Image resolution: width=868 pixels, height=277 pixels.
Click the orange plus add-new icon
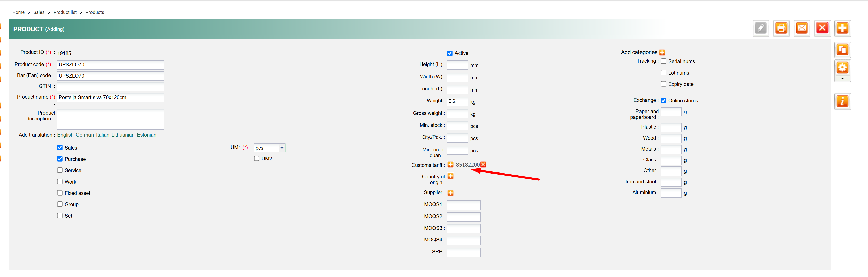tap(842, 28)
